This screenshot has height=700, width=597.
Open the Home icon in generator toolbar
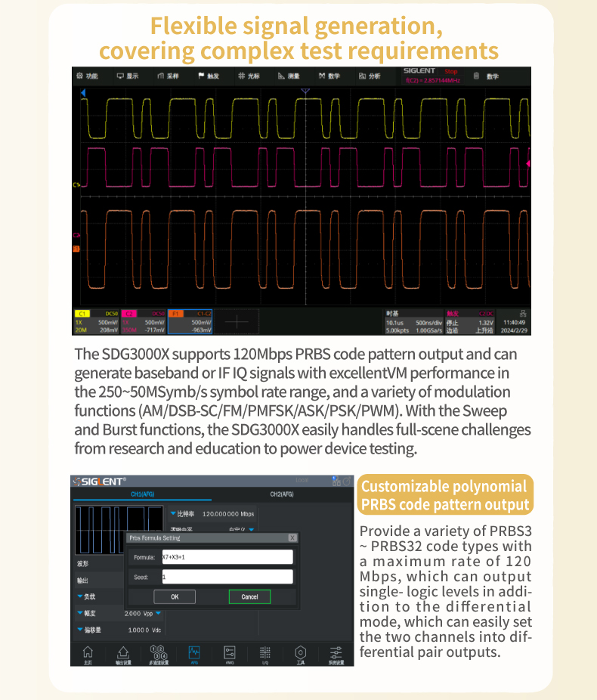(88, 653)
